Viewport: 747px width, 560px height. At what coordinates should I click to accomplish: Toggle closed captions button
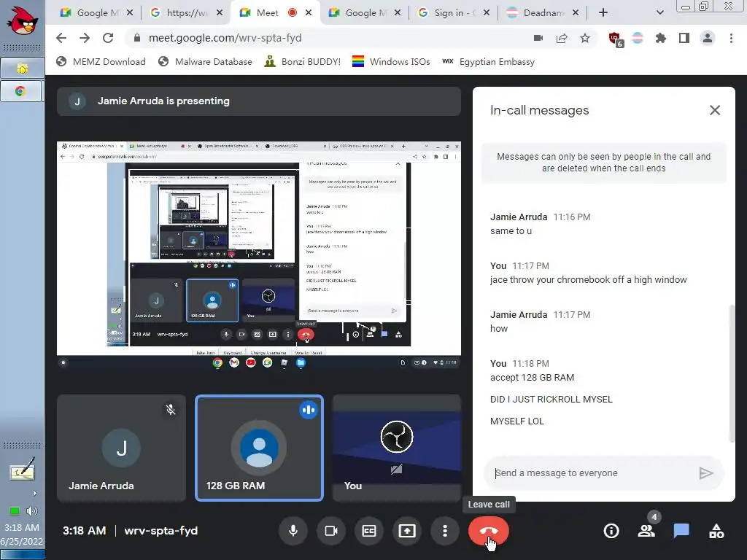pyautogui.click(x=369, y=531)
